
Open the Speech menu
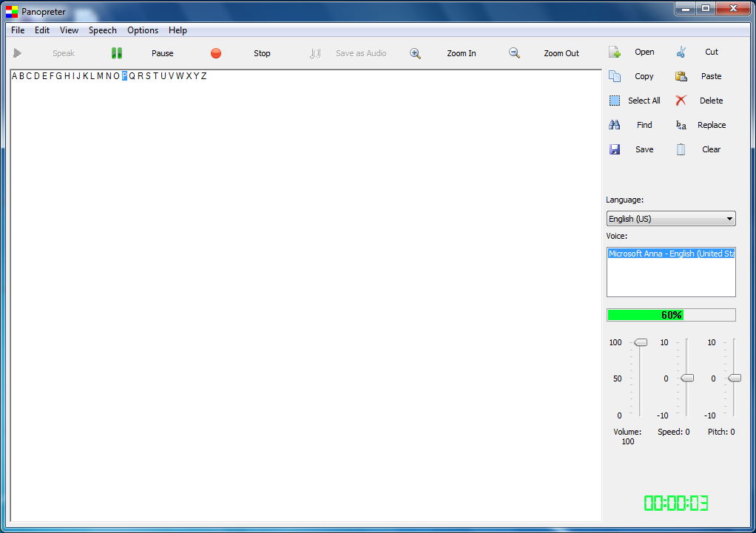click(x=102, y=30)
